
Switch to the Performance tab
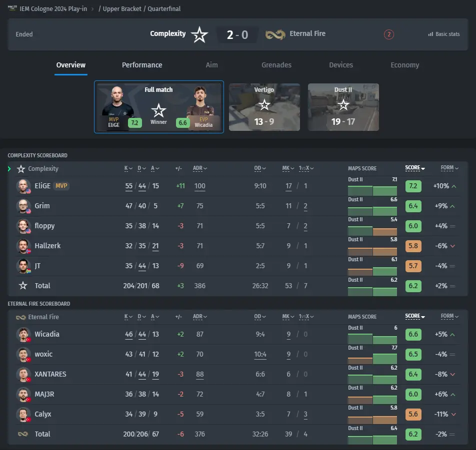click(x=142, y=65)
